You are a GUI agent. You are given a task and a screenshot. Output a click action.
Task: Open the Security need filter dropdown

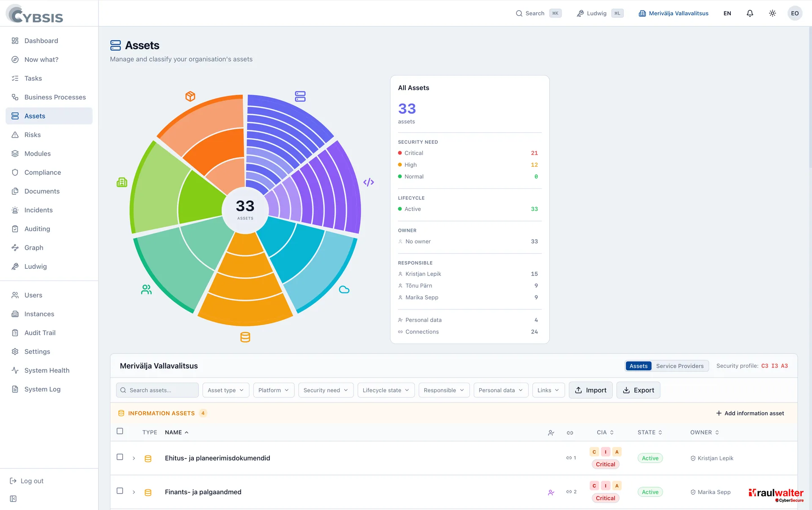pos(326,390)
